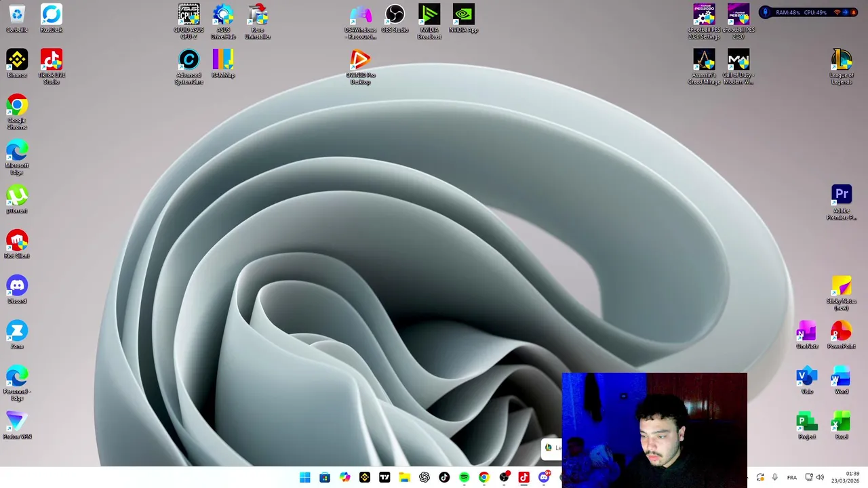
Task: Select the Excel desktop shortcut
Action: 842,426
